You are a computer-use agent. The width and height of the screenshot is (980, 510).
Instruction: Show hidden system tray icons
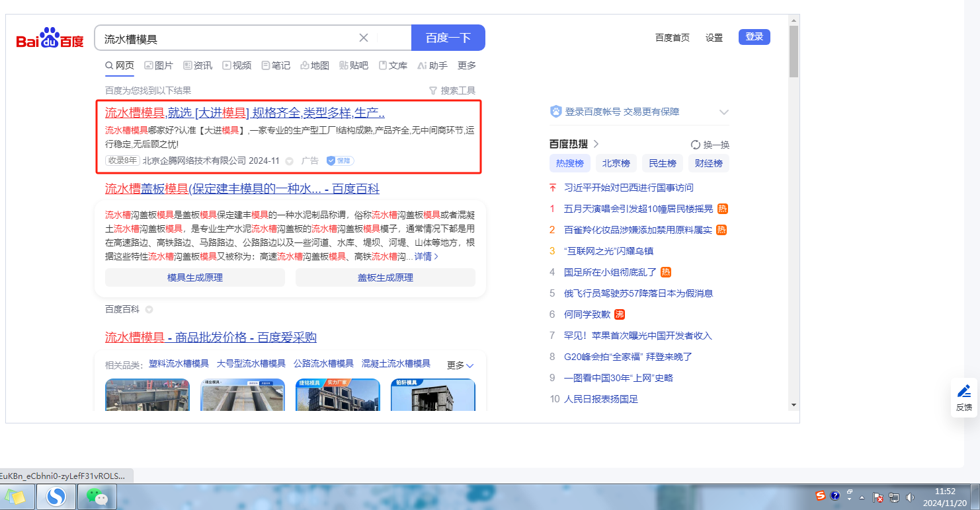862,497
